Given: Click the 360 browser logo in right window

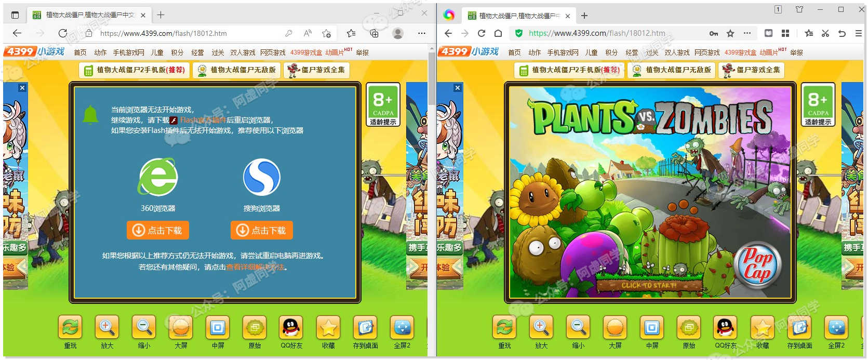Looking at the screenshot, I should (449, 15).
